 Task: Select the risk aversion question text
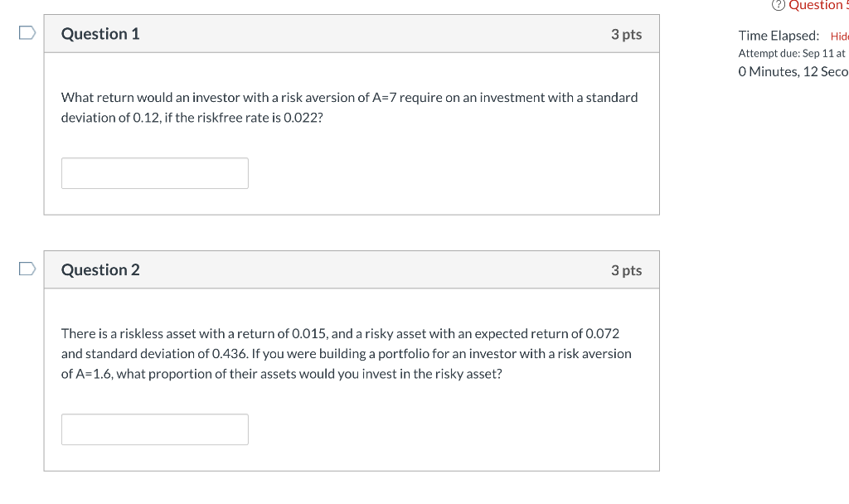point(348,107)
